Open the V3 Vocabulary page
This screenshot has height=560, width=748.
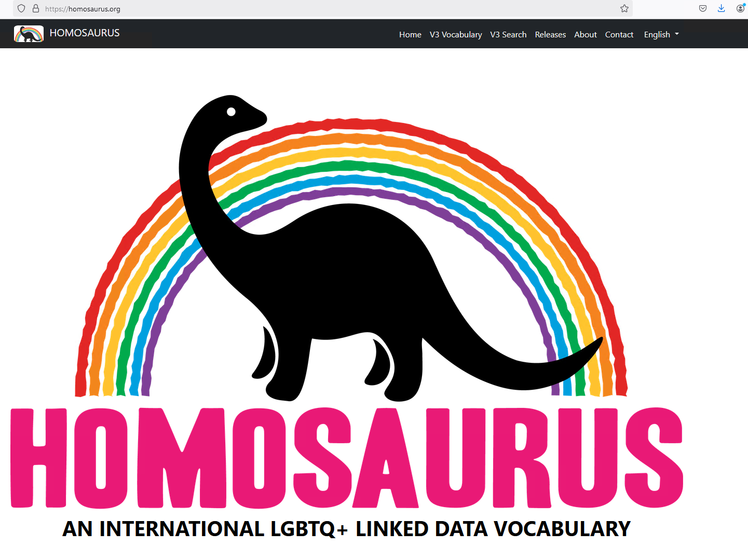click(x=456, y=34)
